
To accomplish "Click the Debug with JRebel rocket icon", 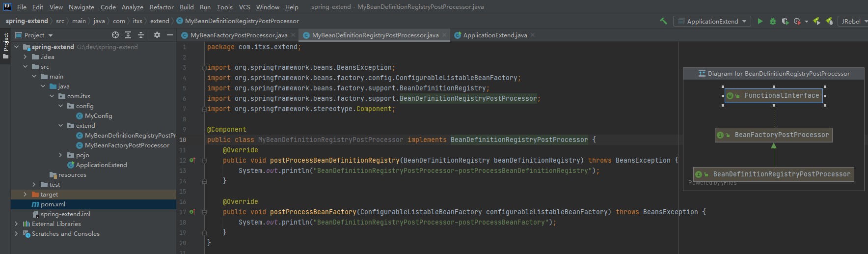I will point(829,21).
